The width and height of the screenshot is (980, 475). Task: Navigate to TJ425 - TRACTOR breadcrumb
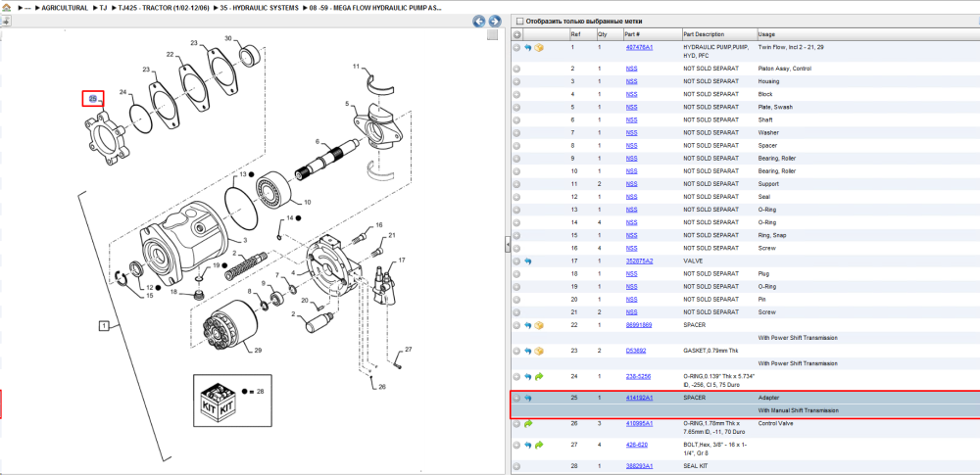(x=164, y=8)
